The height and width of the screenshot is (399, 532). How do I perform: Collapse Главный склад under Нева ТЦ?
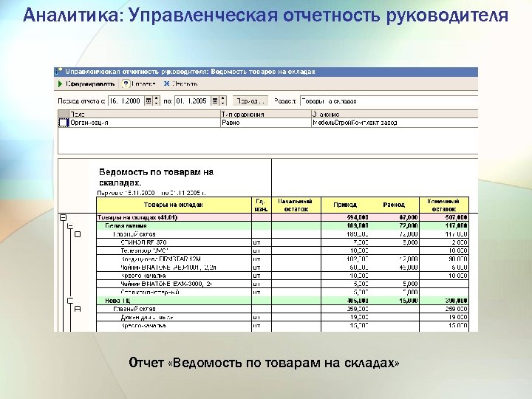[78, 309]
